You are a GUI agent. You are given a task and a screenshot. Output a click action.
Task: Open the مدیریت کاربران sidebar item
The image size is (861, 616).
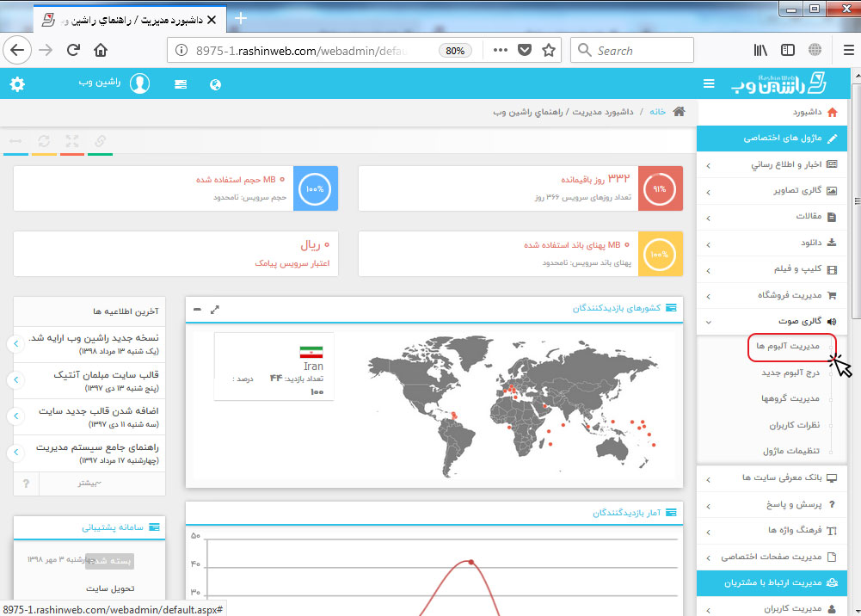click(772, 608)
